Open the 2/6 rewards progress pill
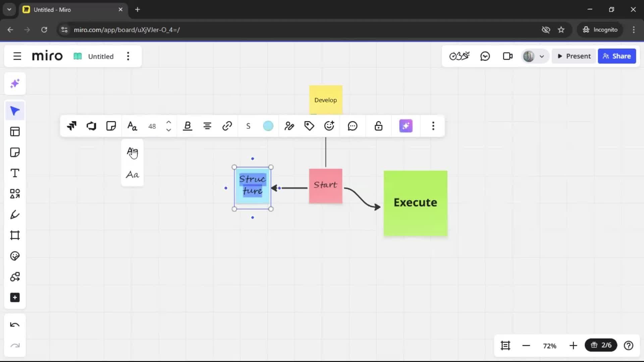The height and width of the screenshot is (362, 644). [601, 345]
